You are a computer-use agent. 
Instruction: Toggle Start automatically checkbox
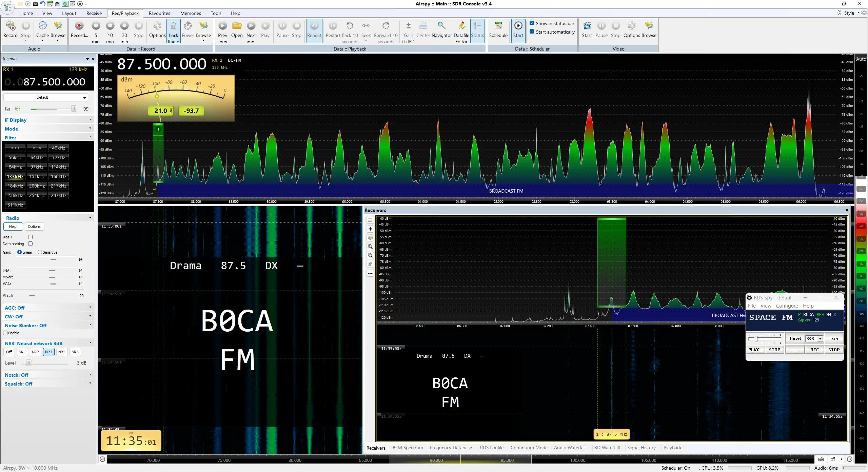click(x=532, y=32)
